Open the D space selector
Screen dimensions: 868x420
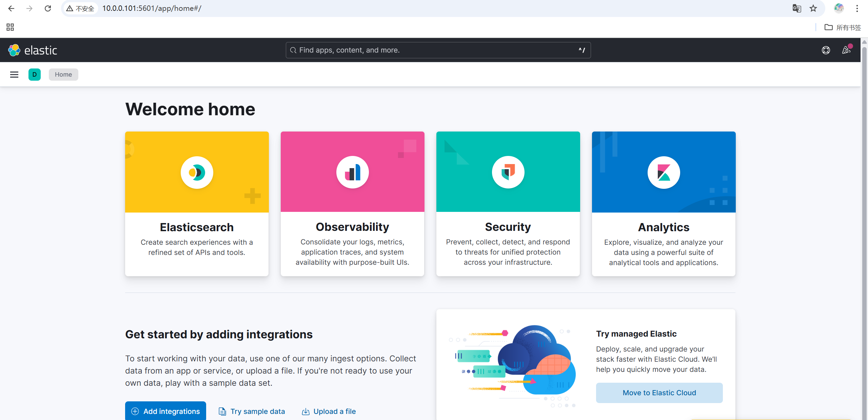(35, 75)
